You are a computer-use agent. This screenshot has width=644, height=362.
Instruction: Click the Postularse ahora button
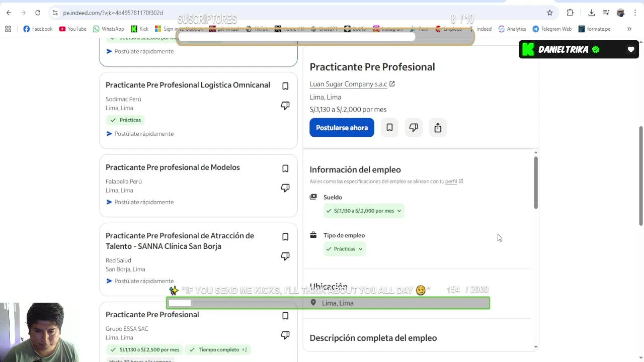342,128
